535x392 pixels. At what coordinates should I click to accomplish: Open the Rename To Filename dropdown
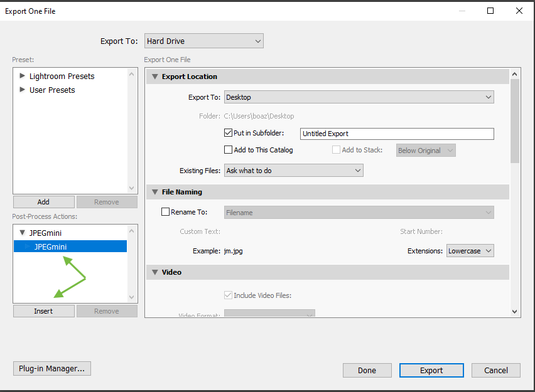[359, 213]
